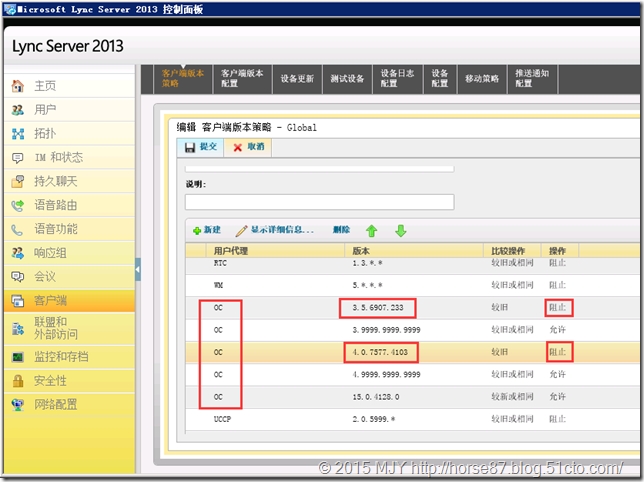Click the 说明 description input field
The width and height of the screenshot is (644, 482).
(x=320, y=202)
